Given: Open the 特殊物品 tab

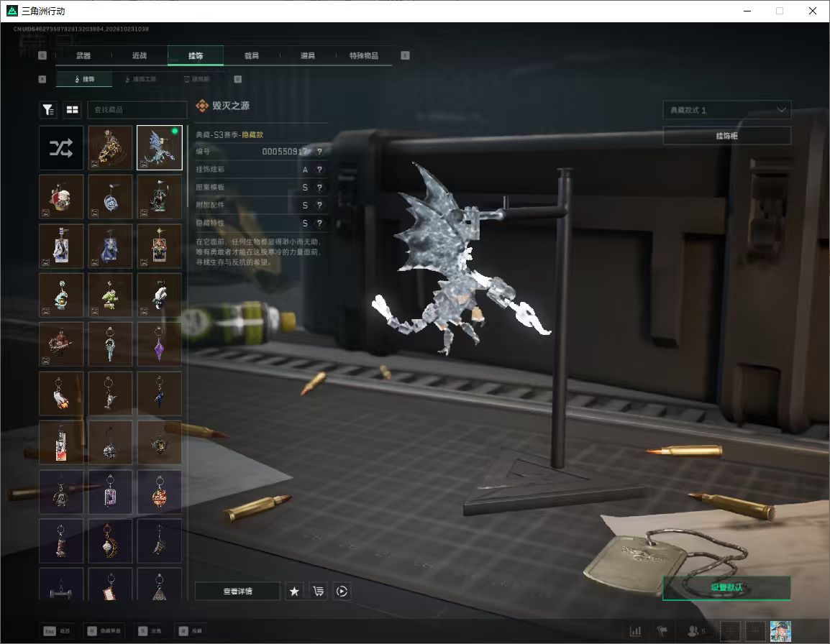Looking at the screenshot, I should coord(364,55).
